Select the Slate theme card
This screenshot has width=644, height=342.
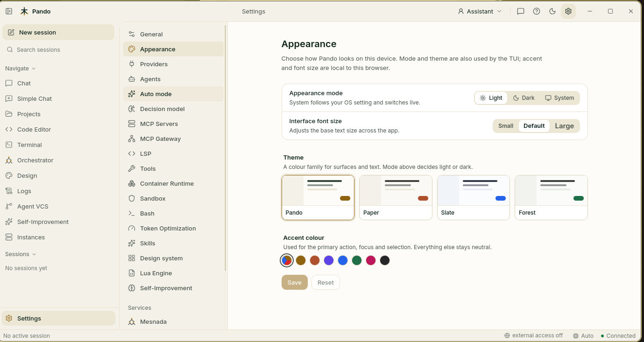[x=473, y=197]
